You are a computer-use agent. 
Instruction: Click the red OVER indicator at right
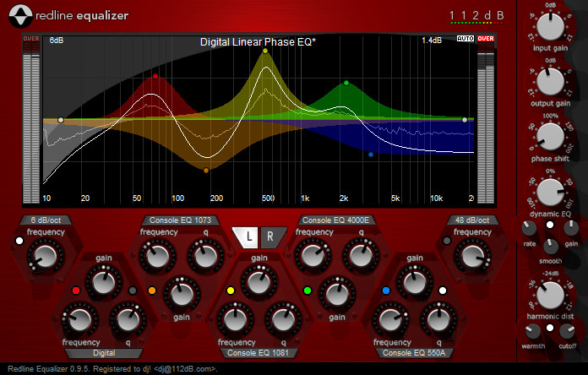pyautogui.click(x=486, y=38)
